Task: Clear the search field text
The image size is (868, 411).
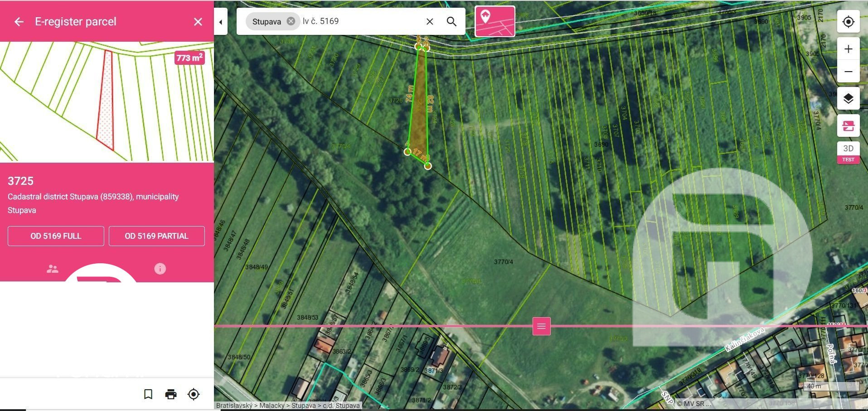Action: pos(430,21)
